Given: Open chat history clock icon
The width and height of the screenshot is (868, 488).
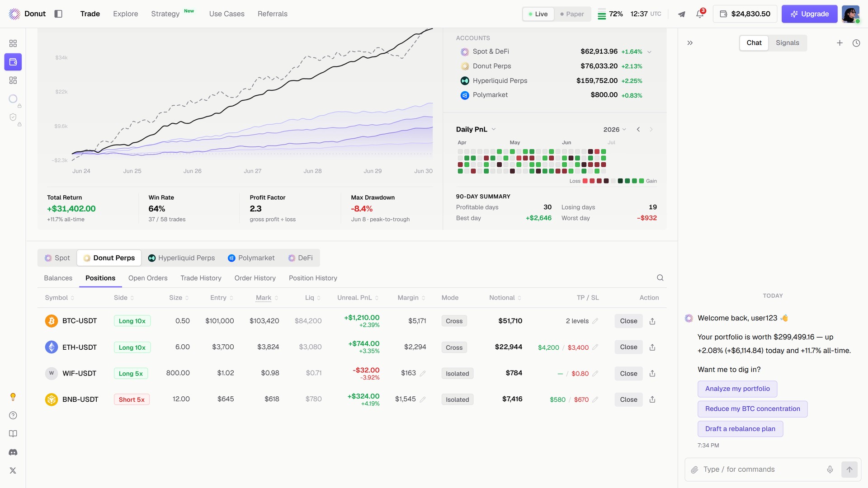Looking at the screenshot, I should [856, 43].
